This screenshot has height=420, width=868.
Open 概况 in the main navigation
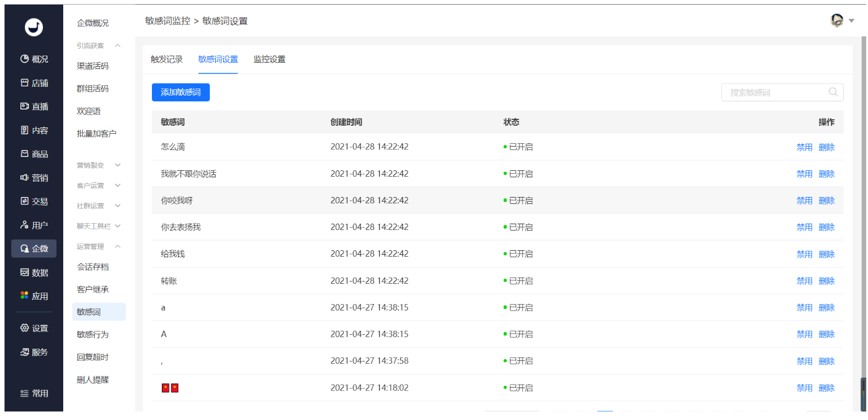point(34,59)
